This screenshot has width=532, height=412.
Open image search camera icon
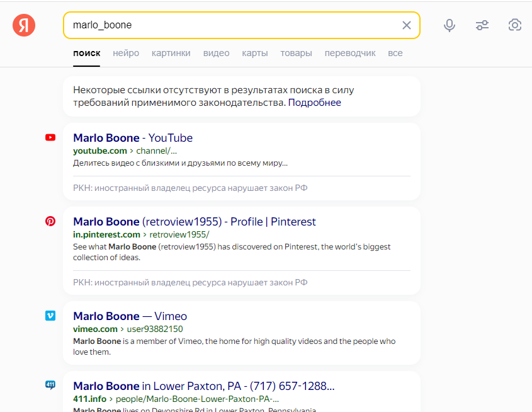[515, 25]
